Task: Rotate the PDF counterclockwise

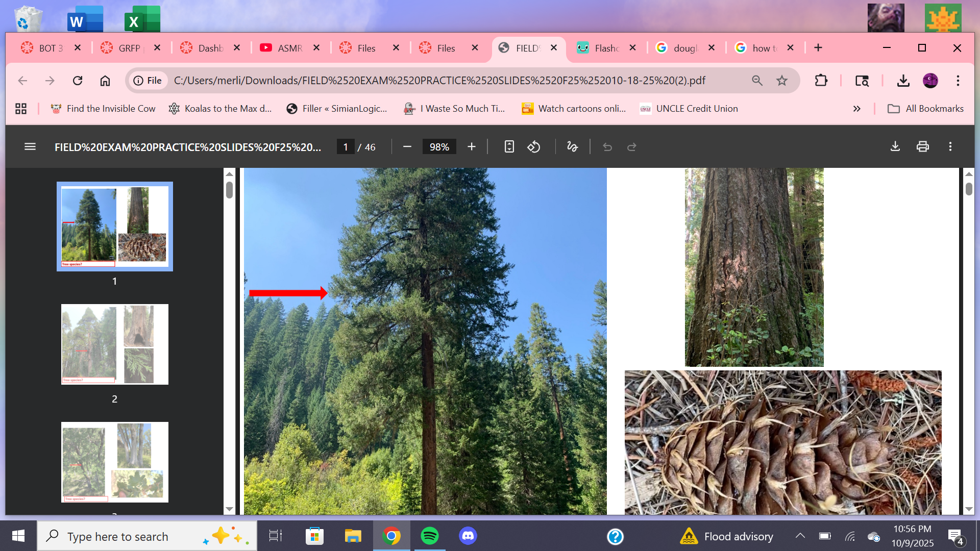Action: [x=534, y=147]
